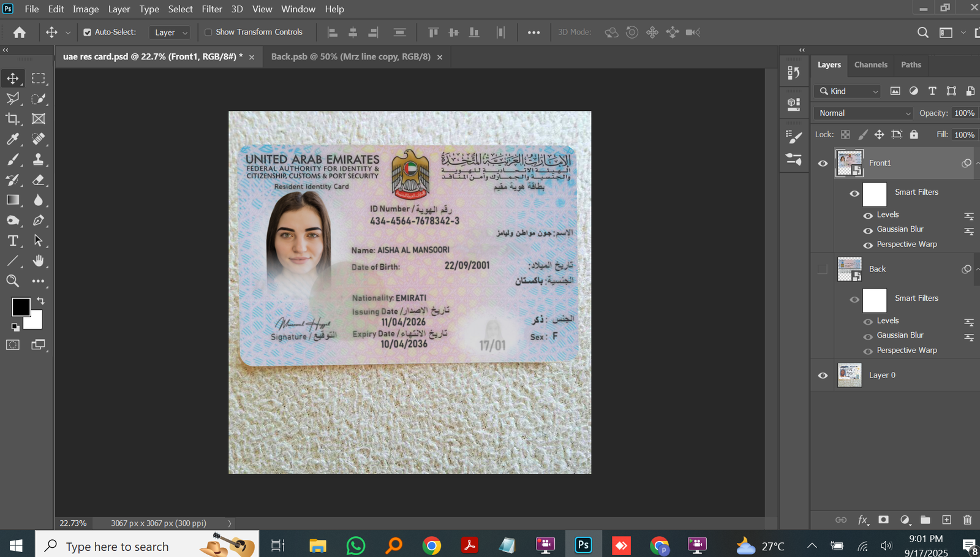This screenshot has width=980, height=557.
Task: Choose the Horizontal Type tool
Action: click(x=12, y=241)
